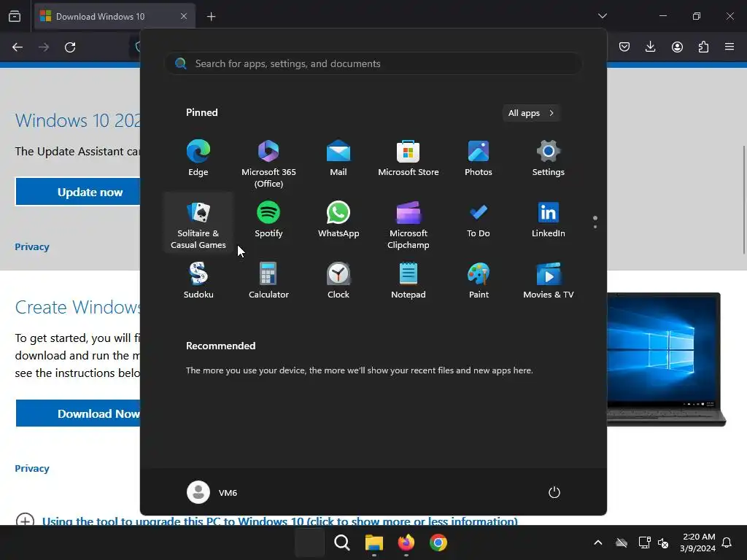
Task: Open the To Do app
Action: pos(479,219)
